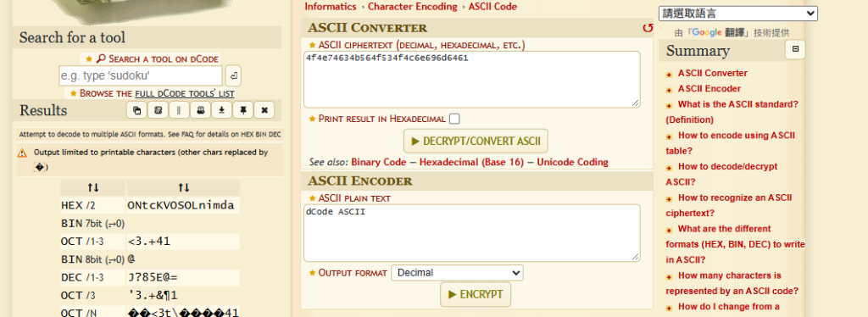
Task: Select the BIN 8bit row label
Action: tap(93, 259)
